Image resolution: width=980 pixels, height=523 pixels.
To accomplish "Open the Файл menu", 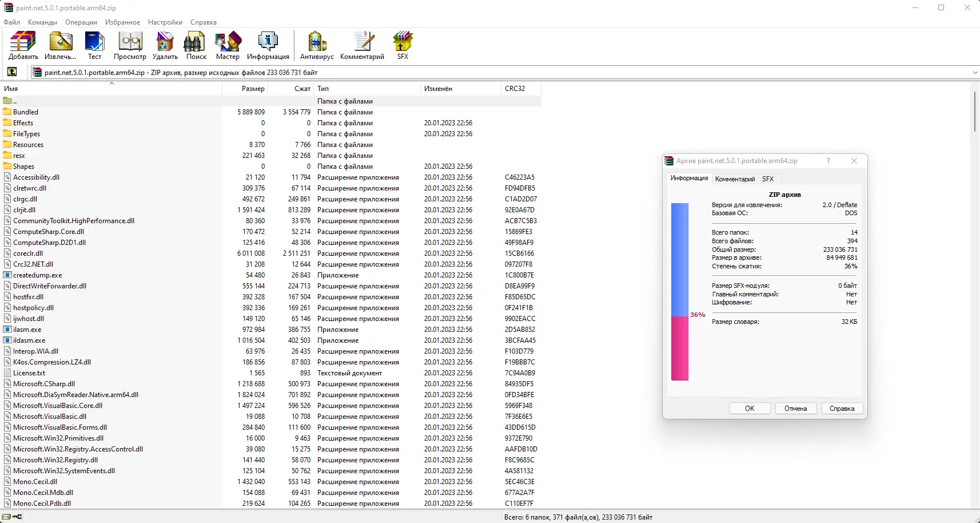I will coord(11,22).
